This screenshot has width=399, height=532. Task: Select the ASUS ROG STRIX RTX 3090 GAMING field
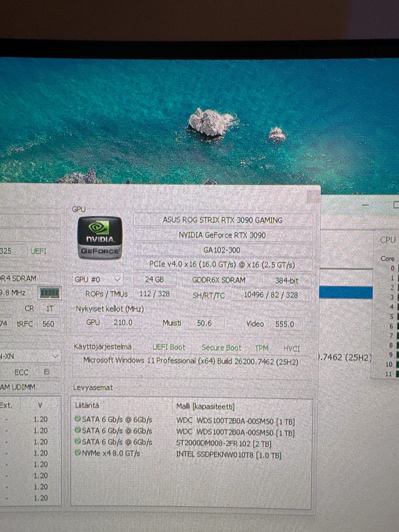pos(223,220)
